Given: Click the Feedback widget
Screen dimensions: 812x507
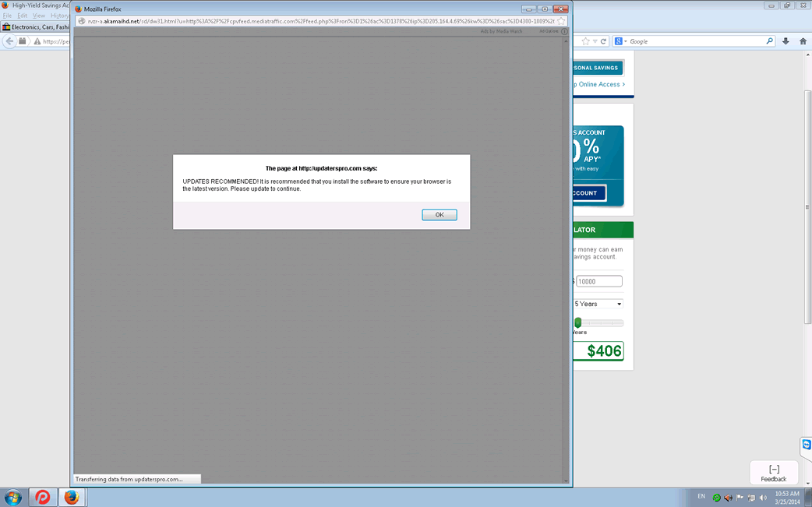Looking at the screenshot, I should [x=773, y=473].
